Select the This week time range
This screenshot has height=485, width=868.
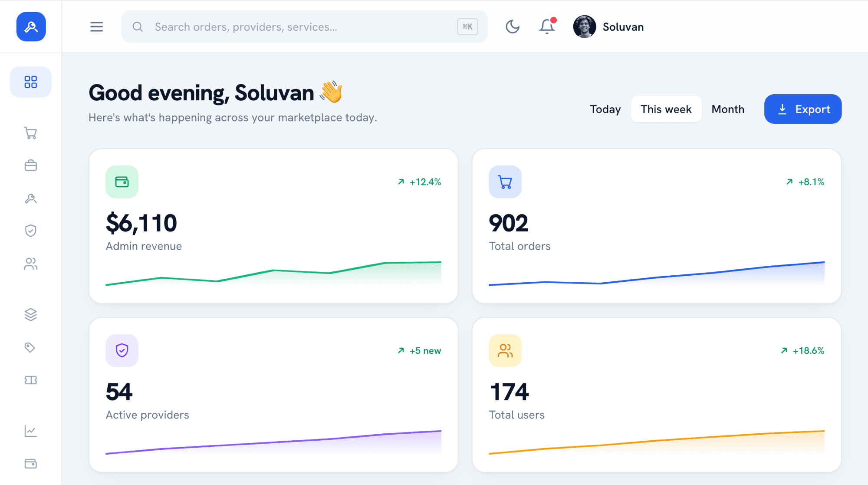click(x=666, y=109)
